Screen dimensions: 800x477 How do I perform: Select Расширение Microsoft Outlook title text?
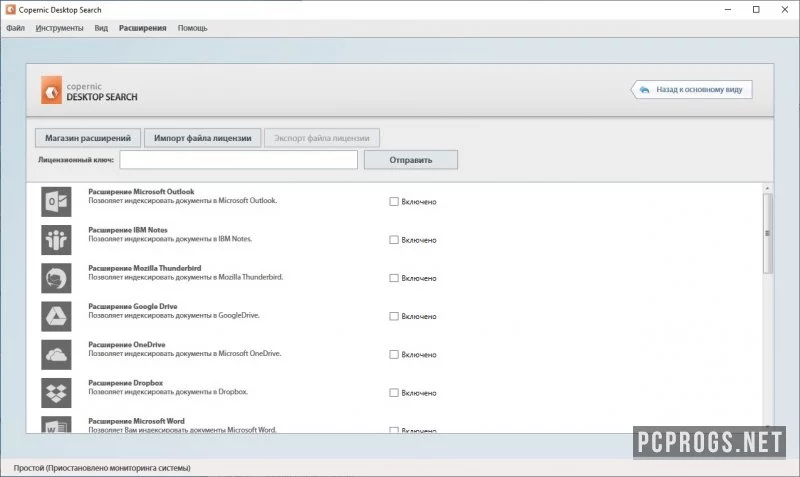[x=141, y=192]
